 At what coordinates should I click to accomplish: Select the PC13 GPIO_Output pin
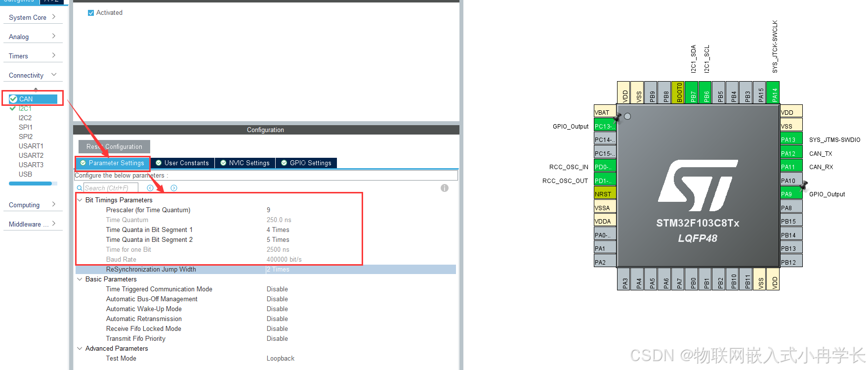click(x=605, y=126)
